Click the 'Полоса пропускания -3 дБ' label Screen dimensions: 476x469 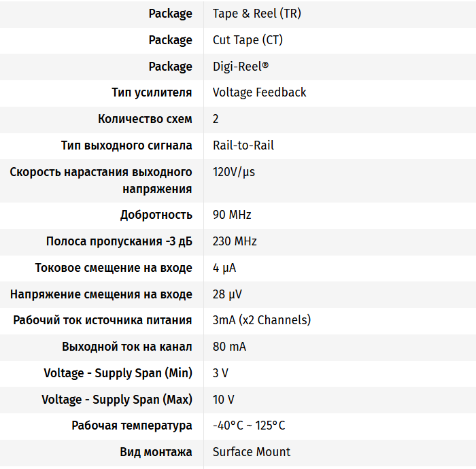click(x=119, y=241)
